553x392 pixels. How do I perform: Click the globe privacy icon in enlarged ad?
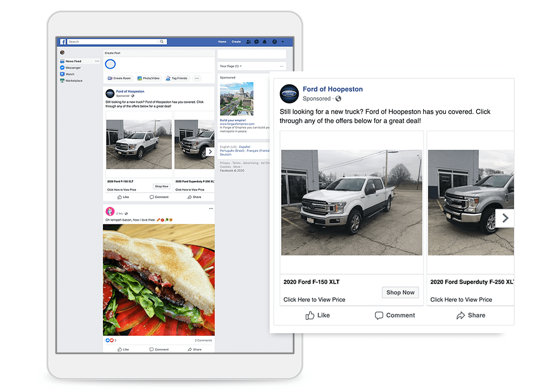coord(338,99)
